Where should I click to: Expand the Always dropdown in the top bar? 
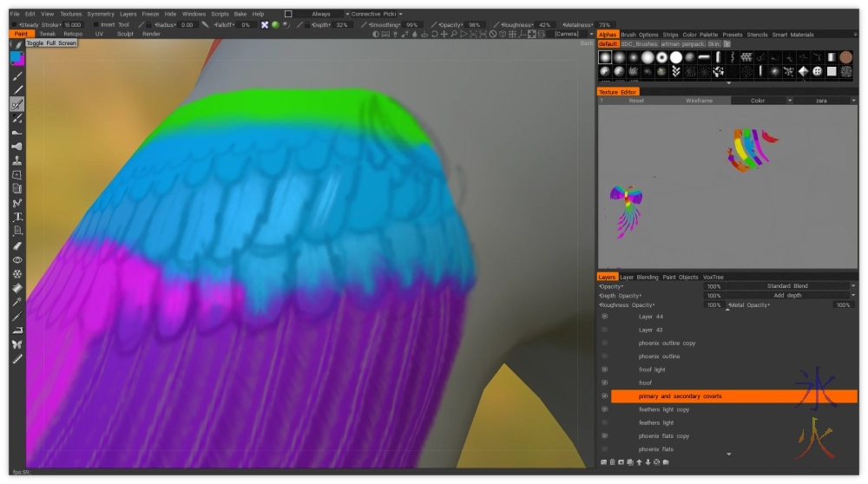pos(319,14)
